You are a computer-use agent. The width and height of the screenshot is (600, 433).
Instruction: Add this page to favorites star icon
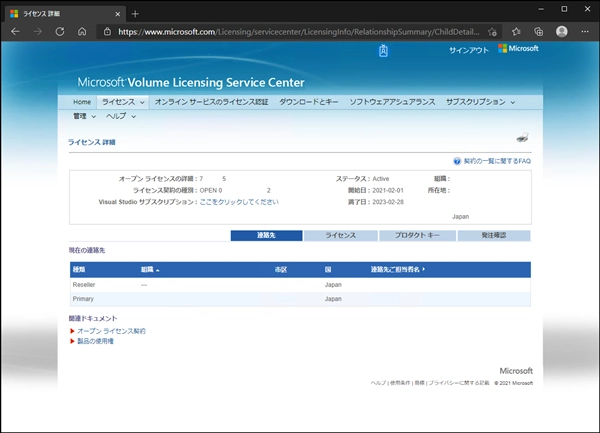492,32
